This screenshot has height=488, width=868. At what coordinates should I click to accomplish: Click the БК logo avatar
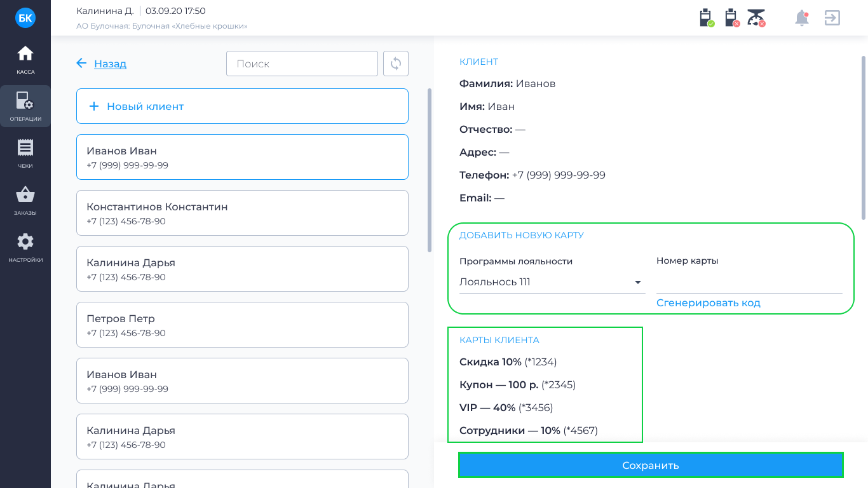(x=25, y=18)
